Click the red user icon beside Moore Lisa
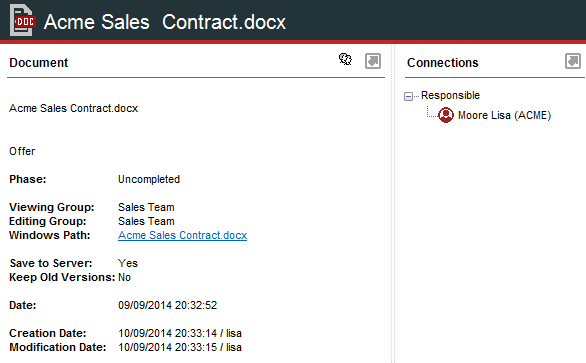Screen dimensions: 586x363 (445, 115)
